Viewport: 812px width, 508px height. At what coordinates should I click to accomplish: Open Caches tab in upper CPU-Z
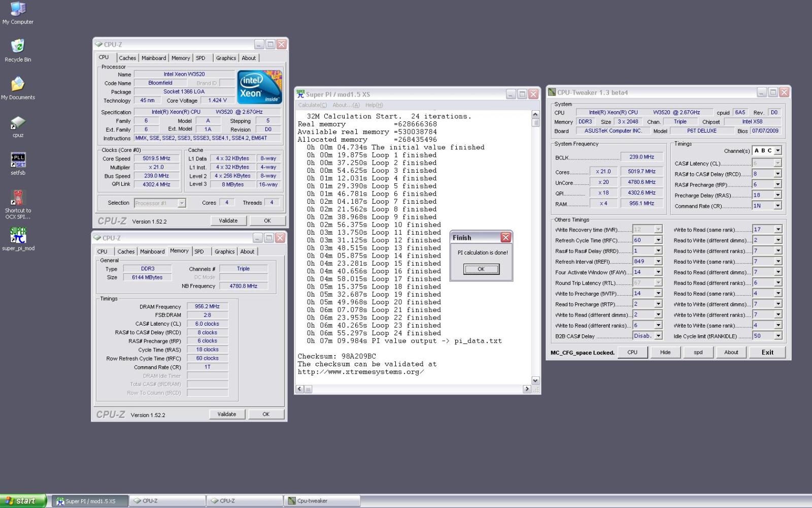click(127, 58)
